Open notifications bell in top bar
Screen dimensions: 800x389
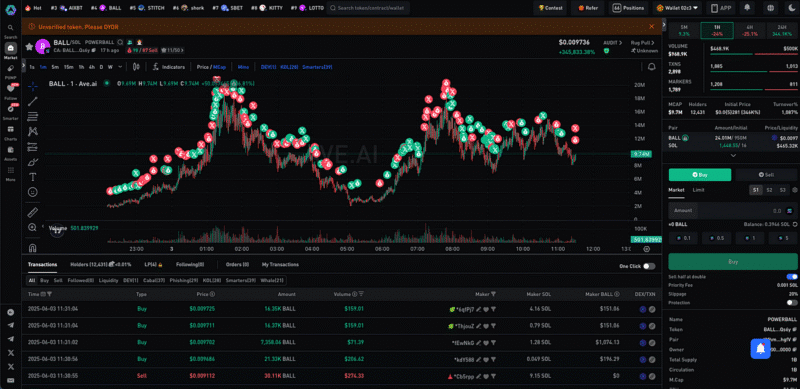click(747, 8)
